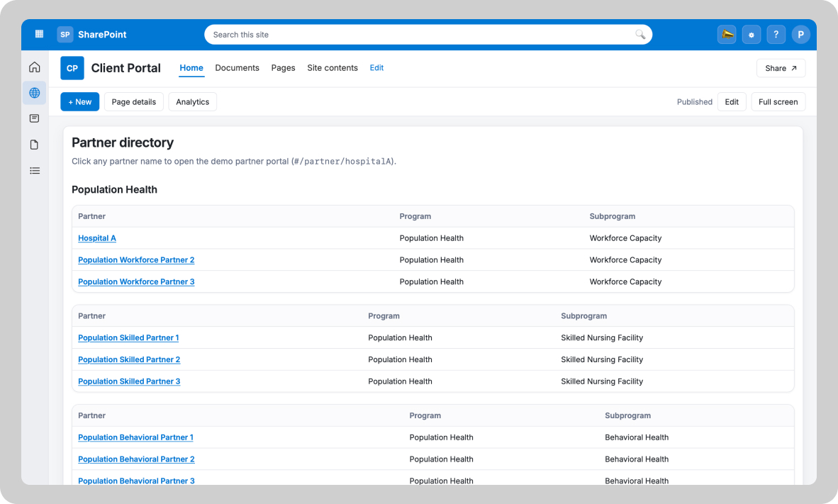Open the Site contents tab

[x=333, y=68]
